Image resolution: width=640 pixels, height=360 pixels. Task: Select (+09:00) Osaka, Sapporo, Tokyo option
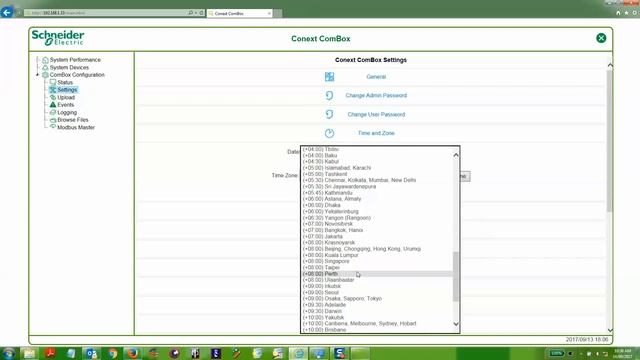click(377, 299)
